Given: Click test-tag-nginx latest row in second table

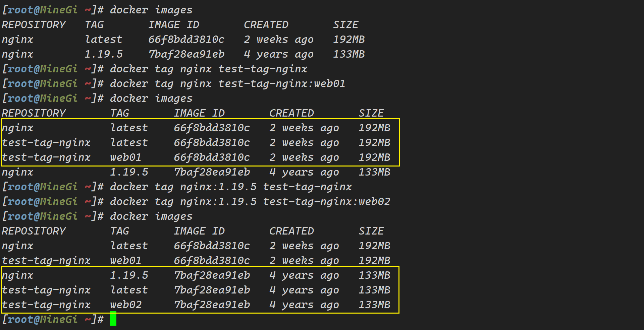Looking at the screenshot, I should point(196,143).
